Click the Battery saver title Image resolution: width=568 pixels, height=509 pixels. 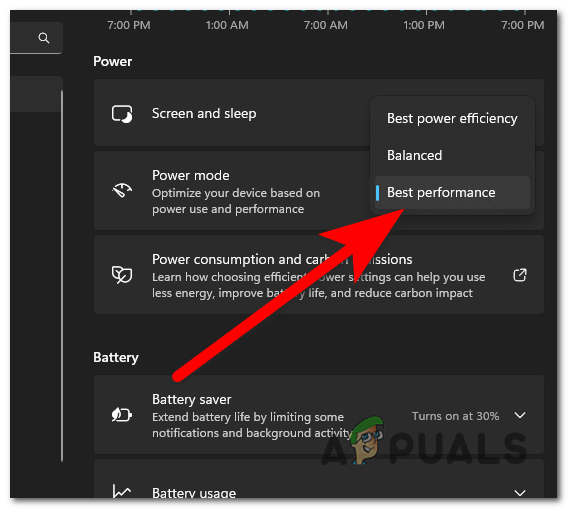point(192,399)
